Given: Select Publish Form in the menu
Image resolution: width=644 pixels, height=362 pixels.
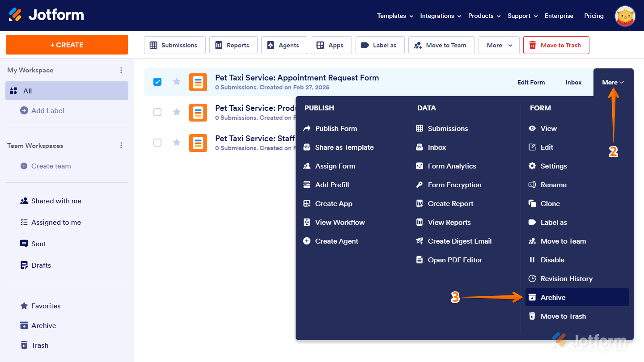Looking at the screenshot, I should point(336,129).
